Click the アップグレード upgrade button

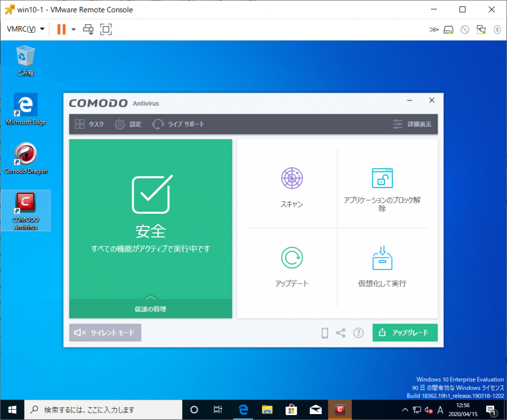(405, 332)
